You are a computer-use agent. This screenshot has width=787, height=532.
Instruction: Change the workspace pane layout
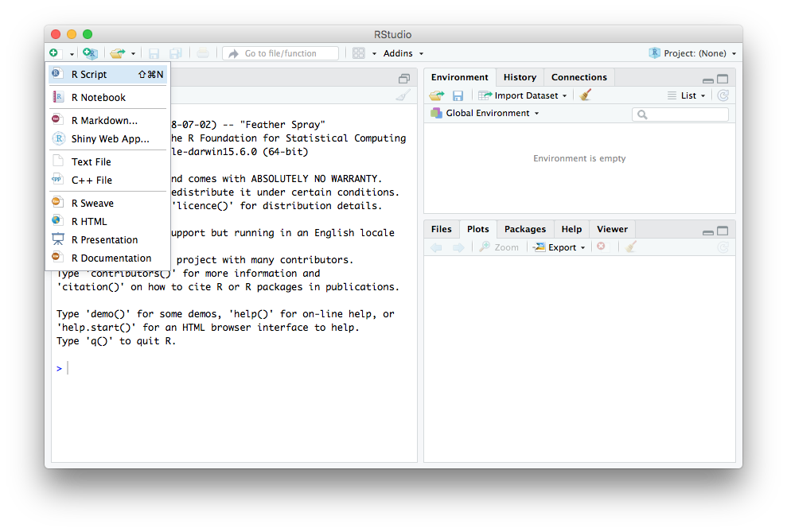(x=360, y=52)
